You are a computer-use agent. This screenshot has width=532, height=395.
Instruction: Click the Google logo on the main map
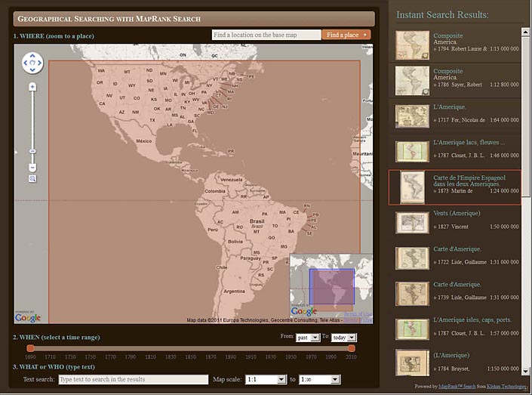(x=28, y=317)
